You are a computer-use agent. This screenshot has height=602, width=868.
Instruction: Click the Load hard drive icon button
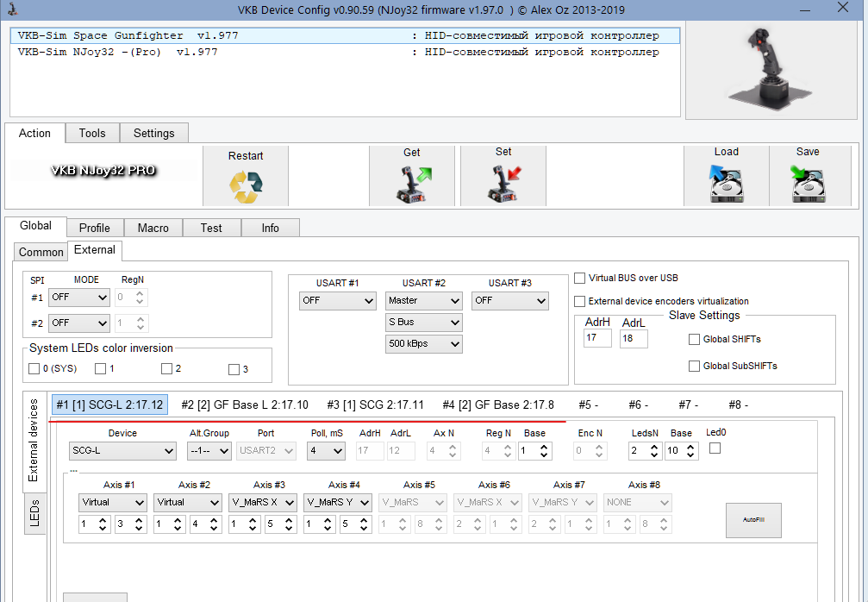coord(727,176)
